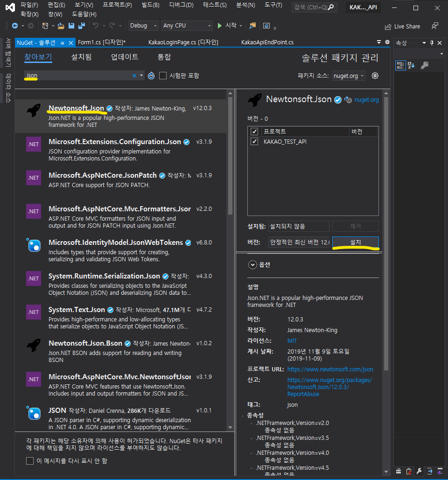Toggle the select-all 프로젝트 header checkbox
Image resolution: width=448 pixels, height=480 pixels.
(254, 132)
